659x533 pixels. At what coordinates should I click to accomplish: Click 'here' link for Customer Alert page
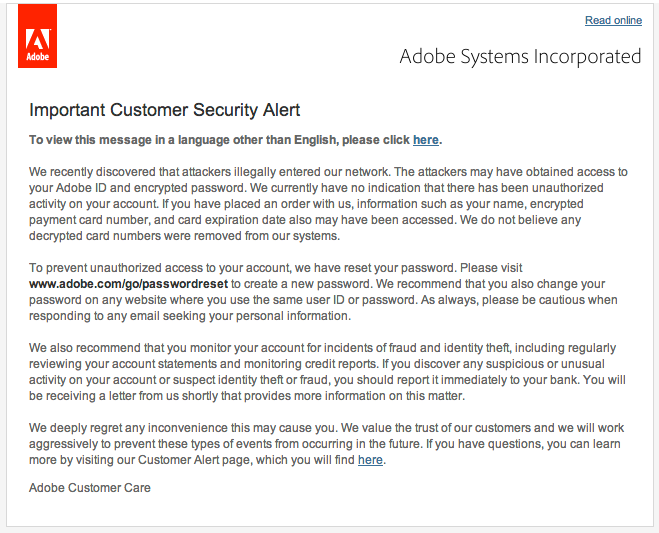[x=370, y=460]
